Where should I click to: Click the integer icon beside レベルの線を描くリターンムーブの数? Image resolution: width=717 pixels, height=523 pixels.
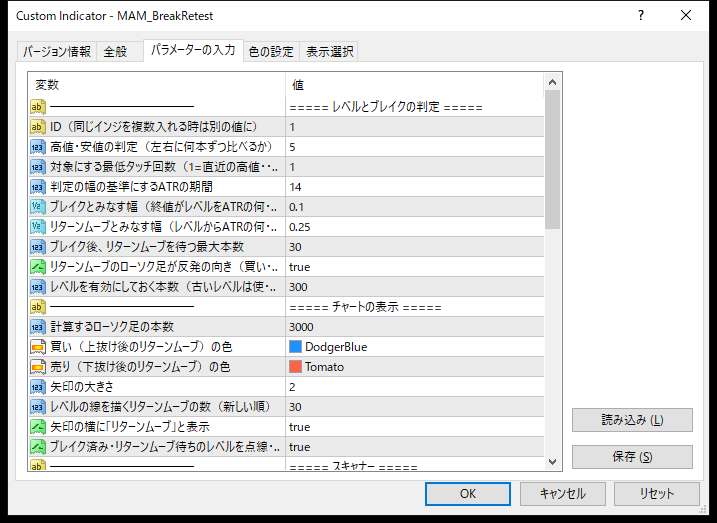[x=38, y=407]
